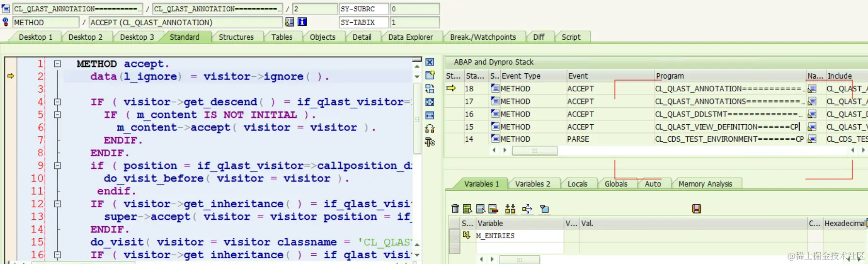868x264 pixels.
Task: Click the Hexadecimal column header
Action: (845, 223)
